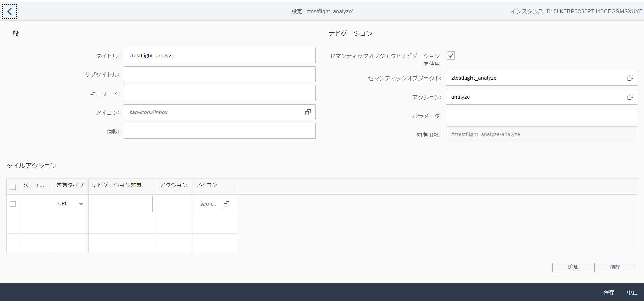This screenshot has height=301, width=644.
Task: Click the パラメータ input field
Action: [541, 116]
